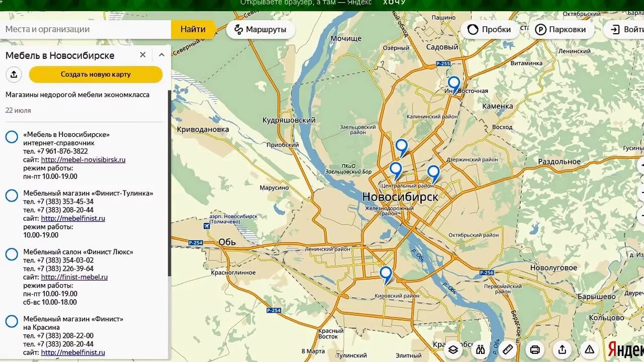This screenshot has height=362, width=644.
Task: Click the Кудряшовский map label
Action: click(x=289, y=120)
